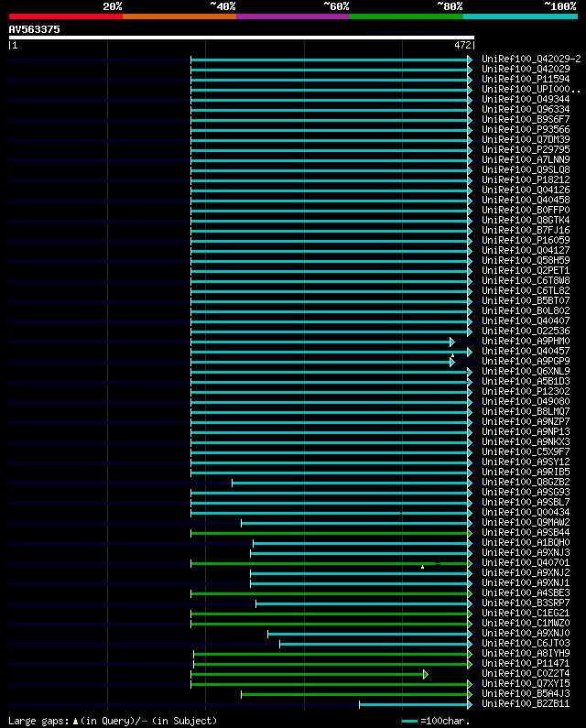Click the arrowhead ending the A9PHM0 alignment
The width and height of the screenshot is (586, 728).
[451, 342]
